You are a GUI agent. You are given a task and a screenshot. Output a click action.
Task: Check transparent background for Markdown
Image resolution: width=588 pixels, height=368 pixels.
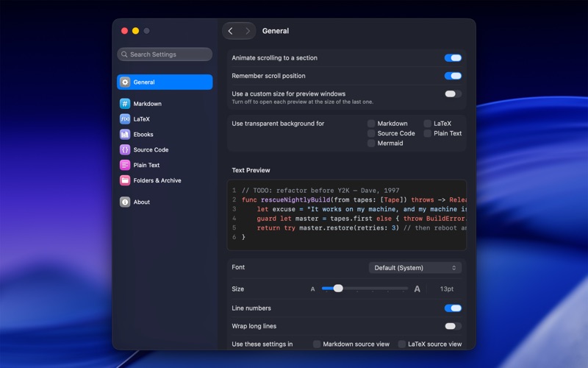(371, 124)
